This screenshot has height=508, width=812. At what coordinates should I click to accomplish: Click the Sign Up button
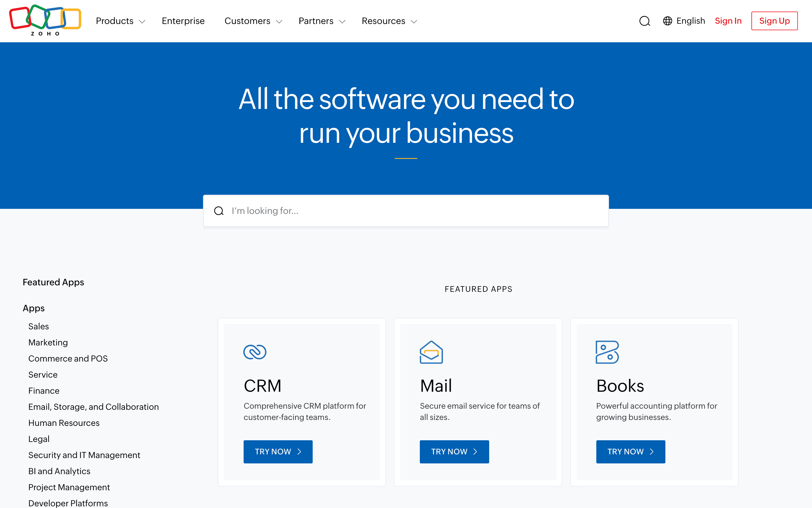pyautogui.click(x=775, y=21)
